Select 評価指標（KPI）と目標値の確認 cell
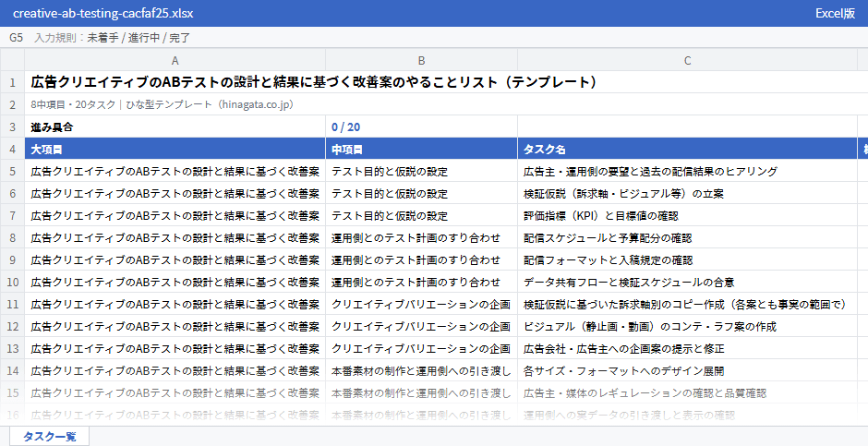 [x=687, y=215]
